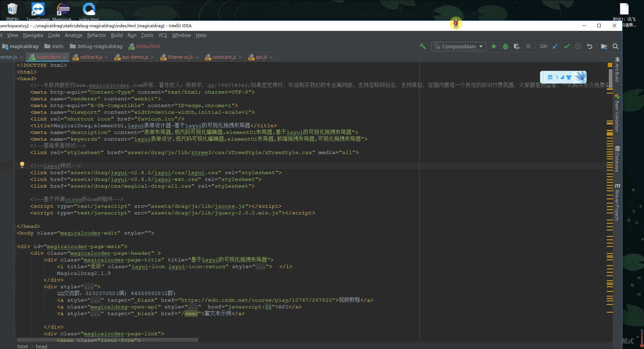Collapse the magicalcoder-page-header div fold marker
Screen dimensions: 644x349
coord(14,253)
